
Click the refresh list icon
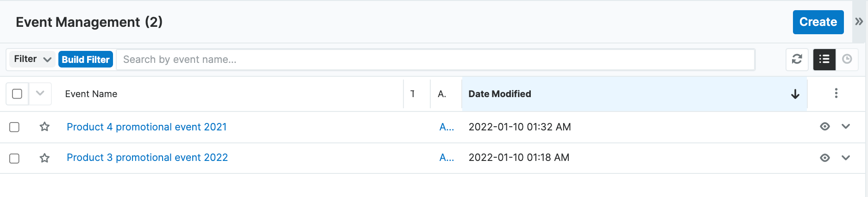click(797, 59)
